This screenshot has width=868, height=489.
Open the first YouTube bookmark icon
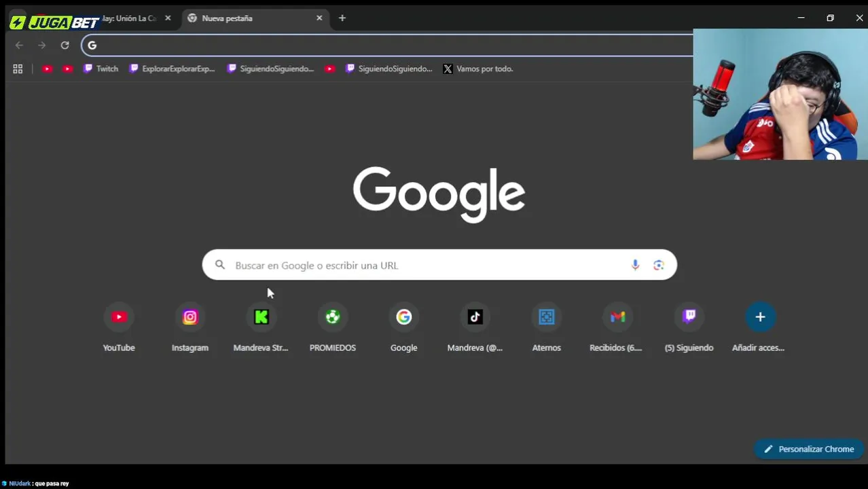(47, 69)
